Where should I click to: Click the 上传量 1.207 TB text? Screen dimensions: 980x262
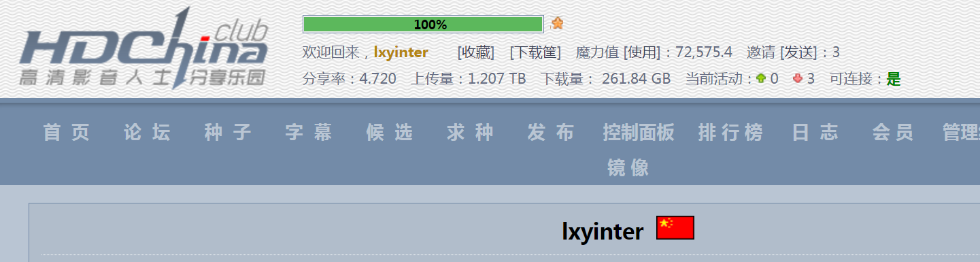click(x=469, y=79)
